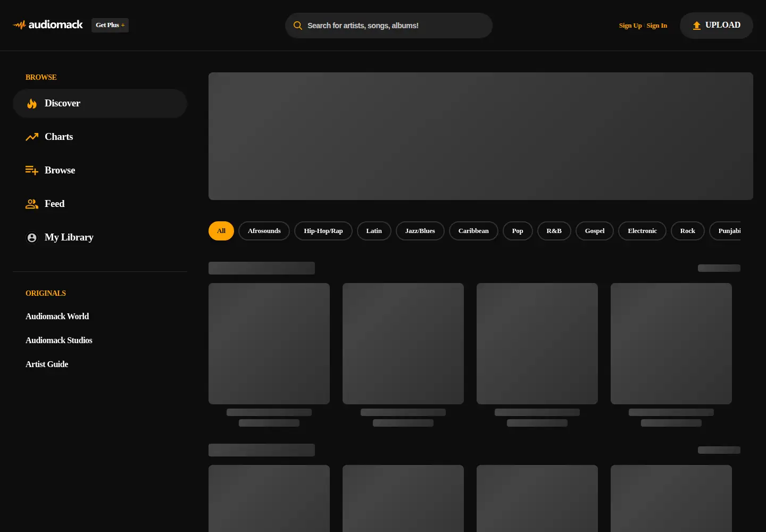Click the Discover flame icon
This screenshot has height=532, width=766.
point(32,103)
